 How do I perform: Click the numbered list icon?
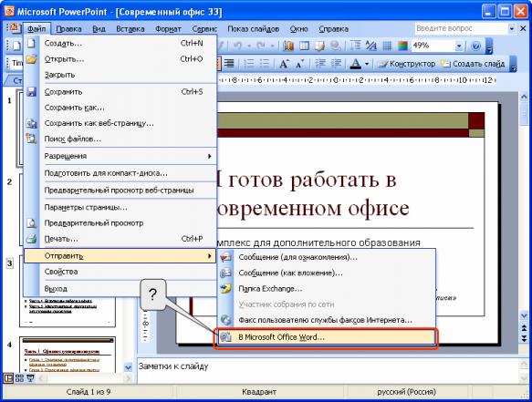coord(249,64)
